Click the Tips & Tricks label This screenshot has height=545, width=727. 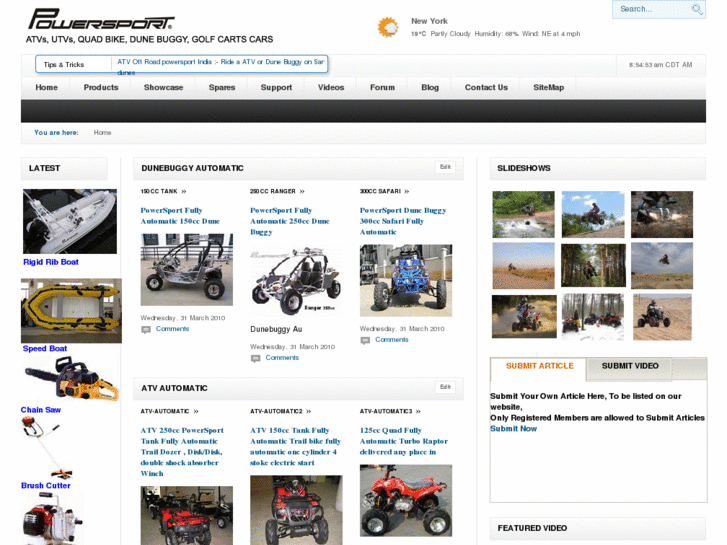pos(64,64)
